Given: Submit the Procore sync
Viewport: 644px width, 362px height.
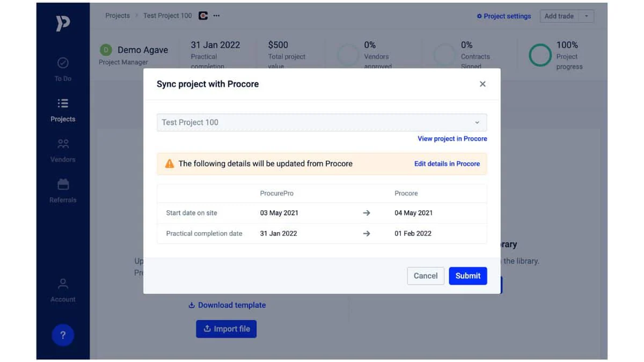Looking at the screenshot, I should point(468,276).
